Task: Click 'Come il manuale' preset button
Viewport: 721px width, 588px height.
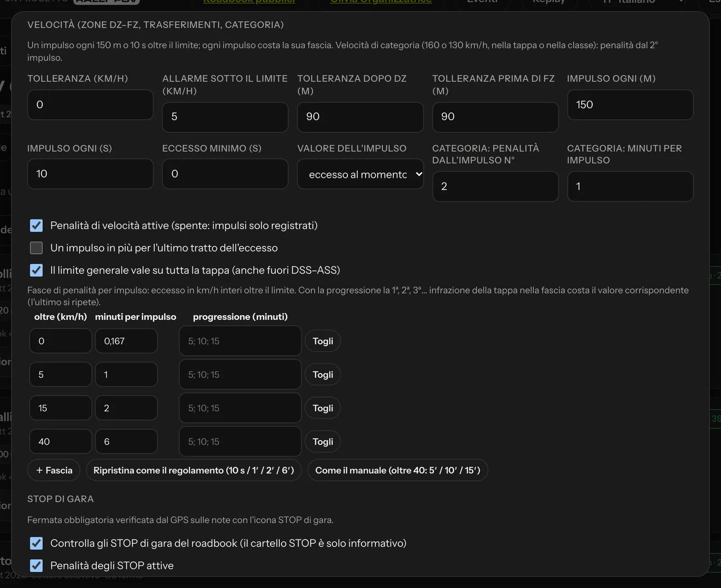Action: (398, 470)
